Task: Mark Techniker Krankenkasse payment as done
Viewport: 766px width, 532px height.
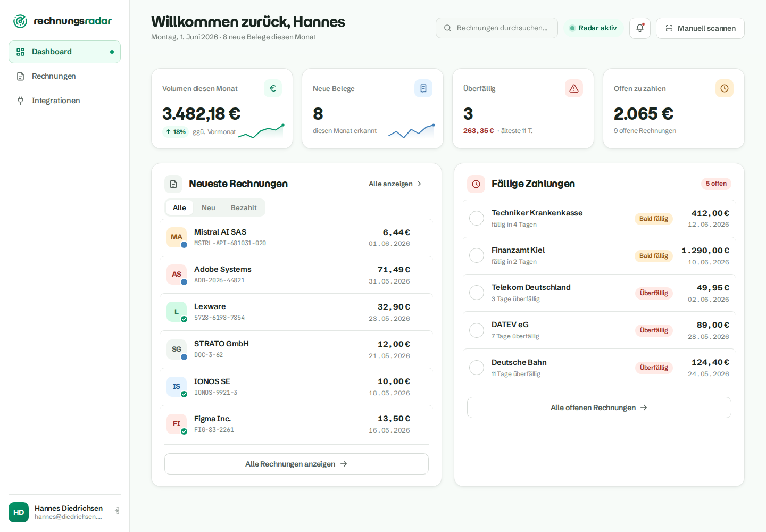Action: tap(477, 218)
